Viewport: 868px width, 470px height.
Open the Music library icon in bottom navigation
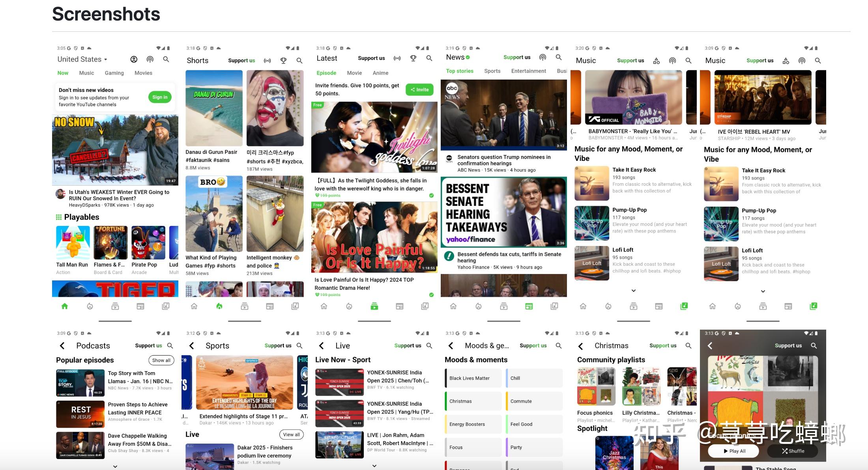coord(684,306)
